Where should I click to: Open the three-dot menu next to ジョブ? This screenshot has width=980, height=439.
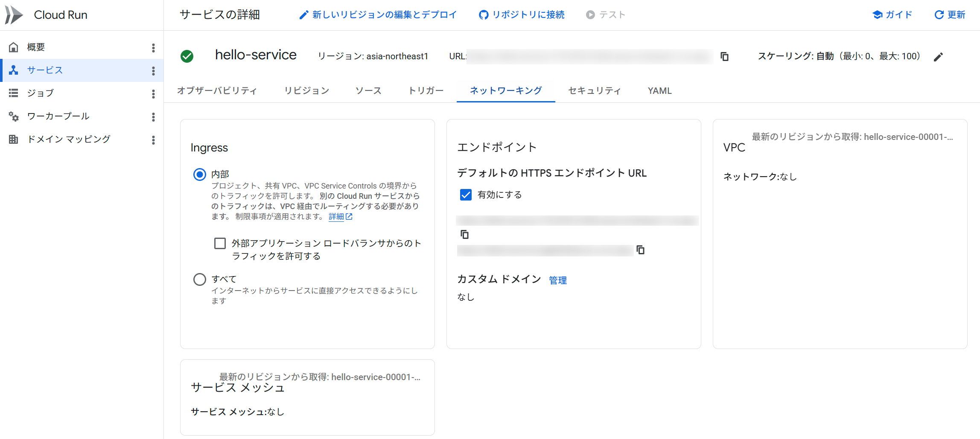[153, 94]
